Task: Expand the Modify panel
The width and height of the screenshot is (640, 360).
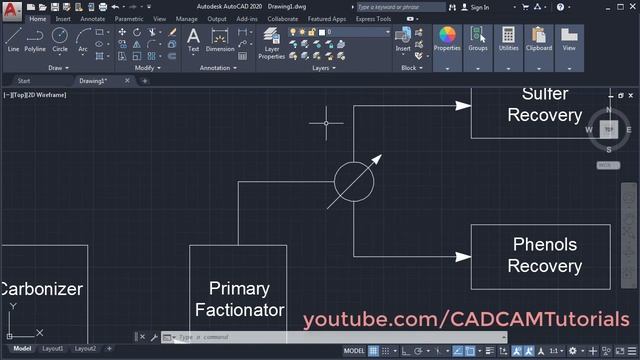Action: [148, 68]
